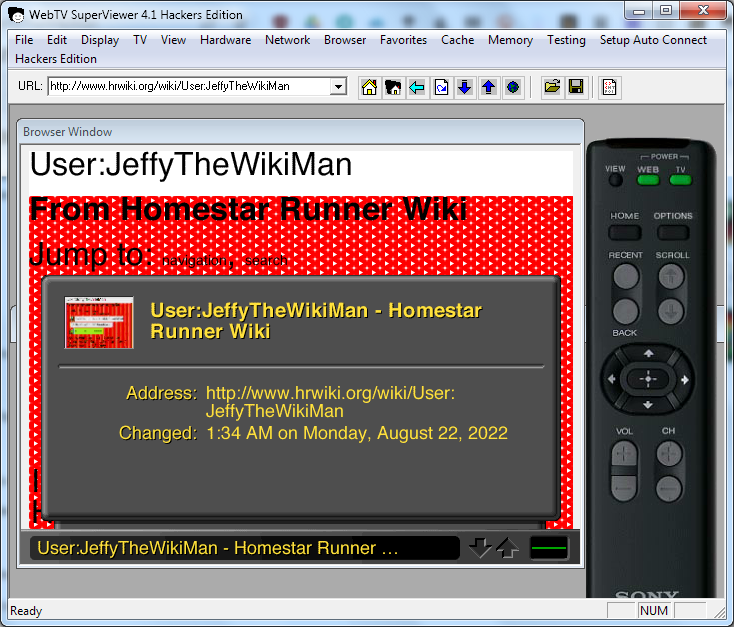Click the RECENT round button on remote
Viewport: 734px width, 627px height.
pyautogui.click(x=626, y=276)
